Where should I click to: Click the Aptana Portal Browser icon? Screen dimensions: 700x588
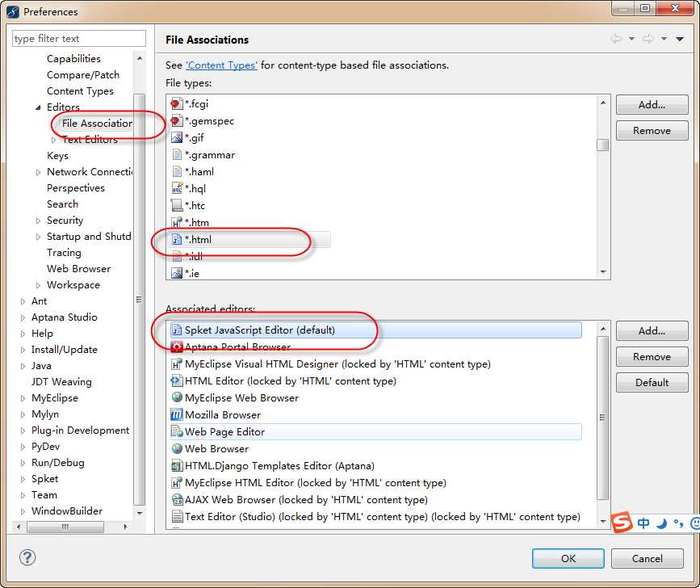177,347
